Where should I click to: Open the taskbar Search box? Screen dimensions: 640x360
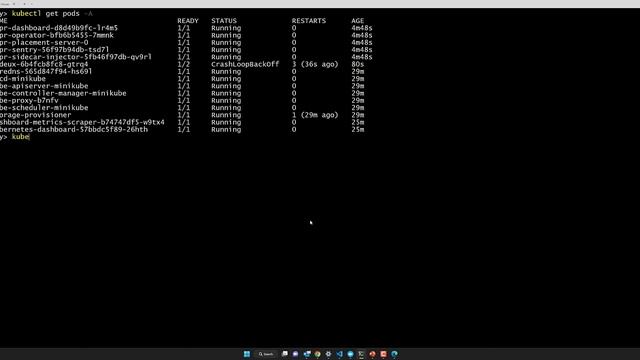(x=266, y=354)
